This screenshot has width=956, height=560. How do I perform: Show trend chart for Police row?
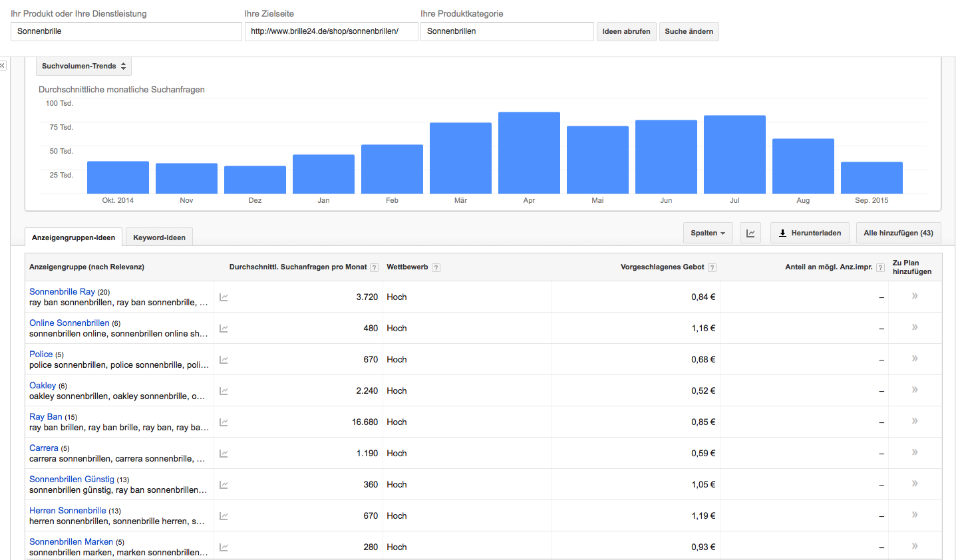224,360
